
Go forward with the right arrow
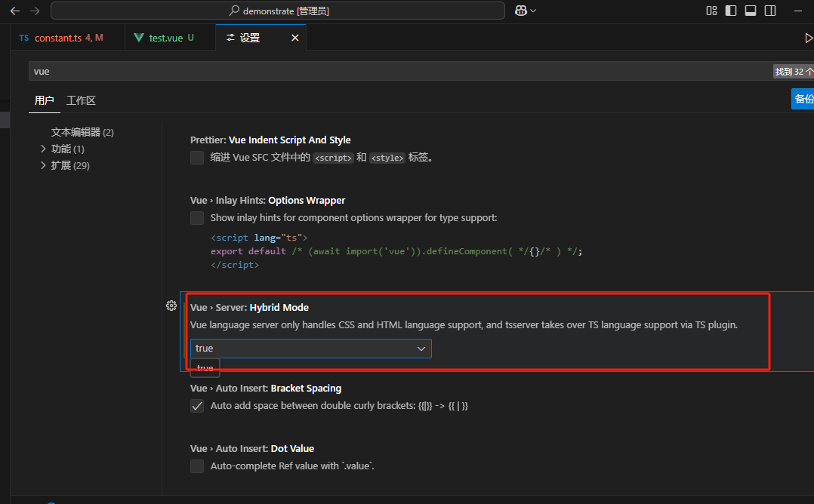35,11
